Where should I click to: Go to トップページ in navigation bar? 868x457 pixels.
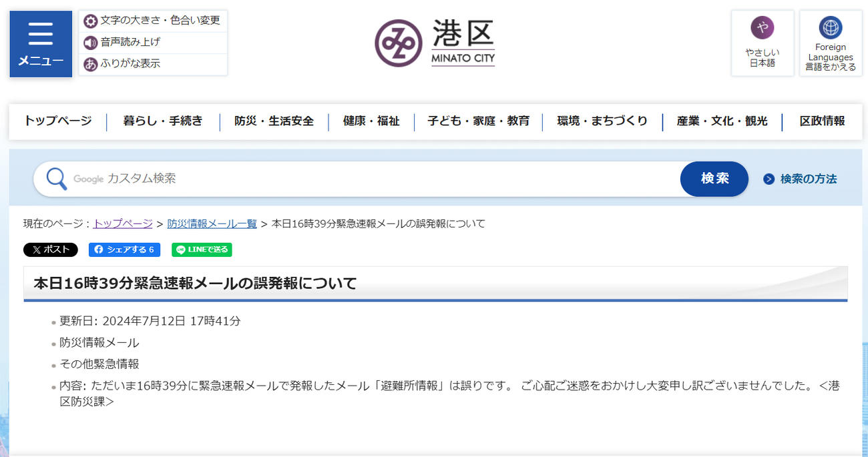[x=58, y=121]
